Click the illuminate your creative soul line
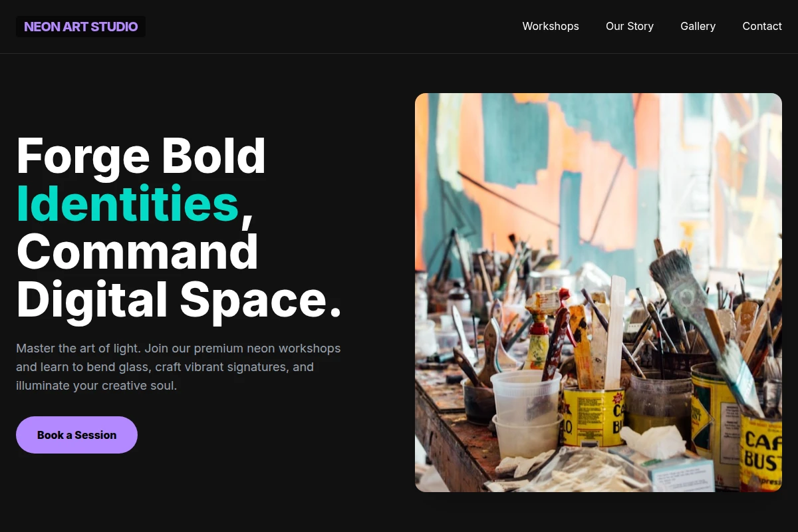The width and height of the screenshot is (798, 532). pyautogui.click(x=96, y=386)
